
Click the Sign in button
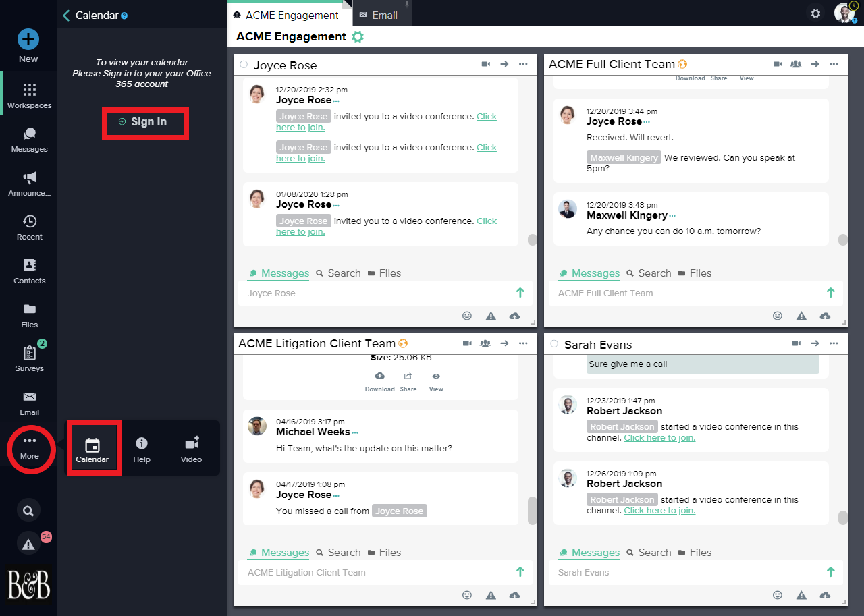tap(144, 122)
